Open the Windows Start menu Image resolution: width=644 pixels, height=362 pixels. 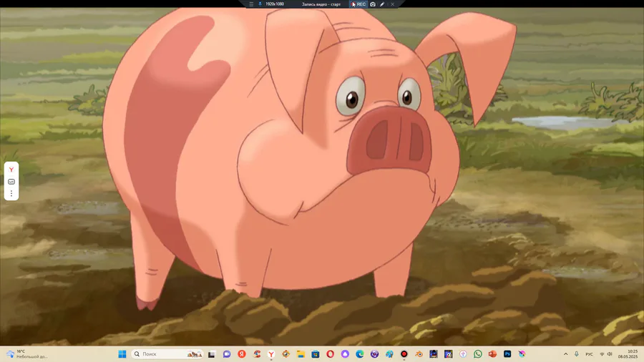tap(122, 354)
